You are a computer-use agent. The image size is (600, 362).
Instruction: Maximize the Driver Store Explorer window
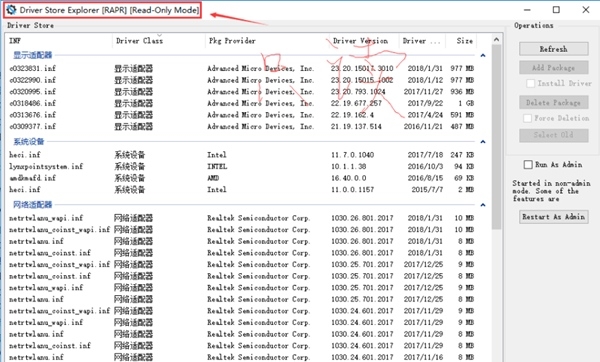coord(556,10)
